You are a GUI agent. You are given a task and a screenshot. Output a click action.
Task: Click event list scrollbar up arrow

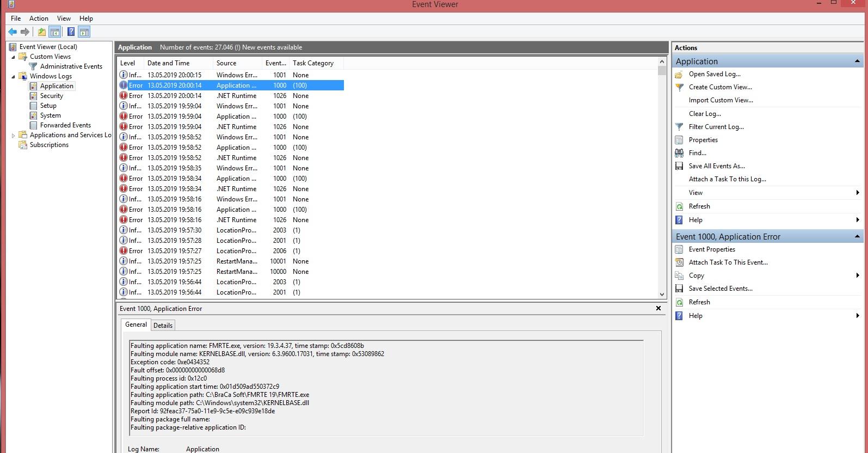tap(662, 62)
